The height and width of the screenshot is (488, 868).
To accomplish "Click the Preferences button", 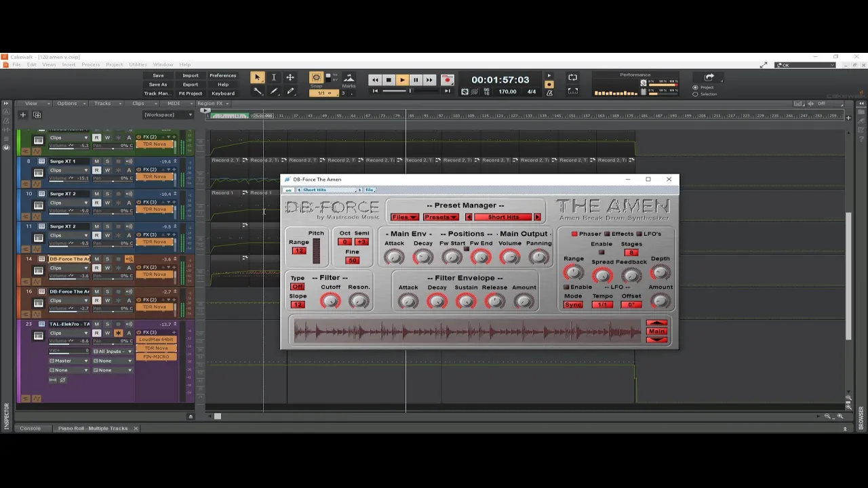I will point(223,76).
